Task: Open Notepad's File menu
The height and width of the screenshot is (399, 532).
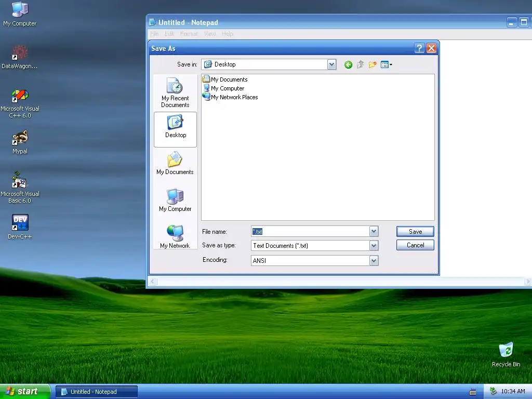Action: tap(154, 34)
